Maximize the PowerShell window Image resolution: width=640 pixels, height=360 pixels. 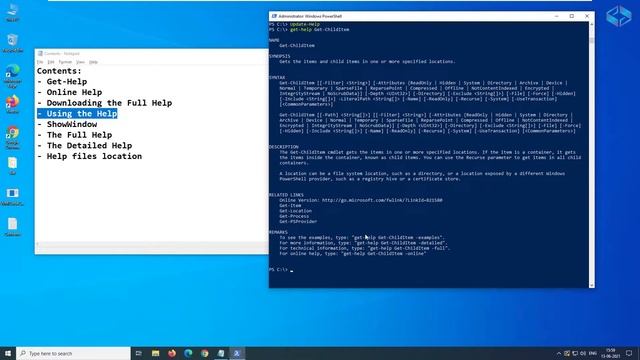click(572, 16)
